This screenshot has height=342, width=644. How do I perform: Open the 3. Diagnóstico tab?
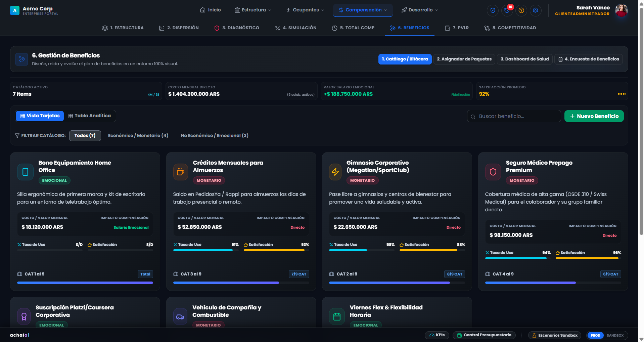(x=237, y=28)
